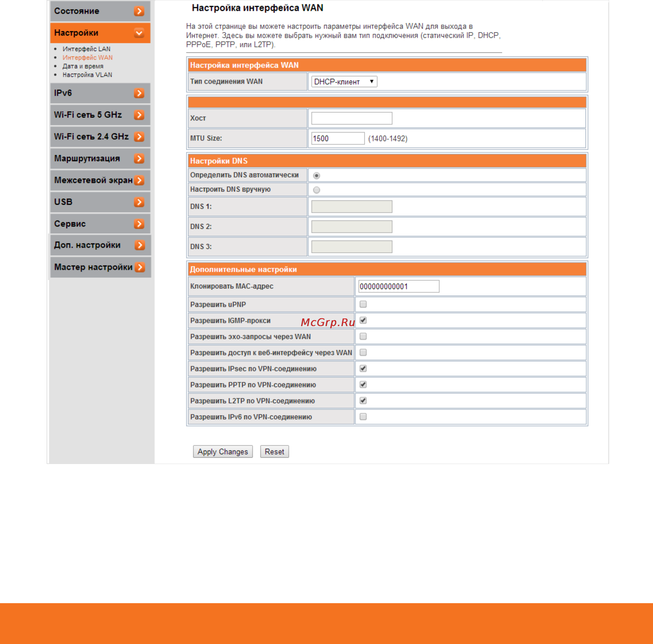
Task: Open Wi-Fi сеть 5 GHz menu
Action: [100, 115]
